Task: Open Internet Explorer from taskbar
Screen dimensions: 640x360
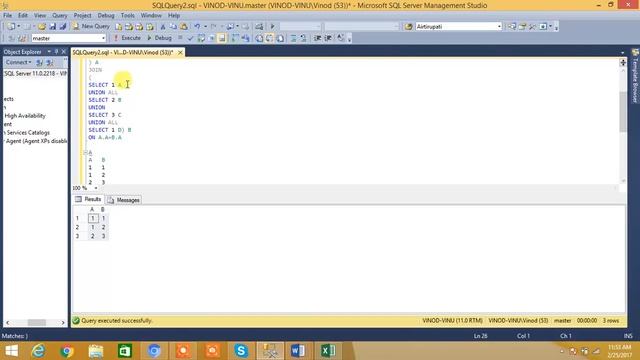Action: point(38,351)
